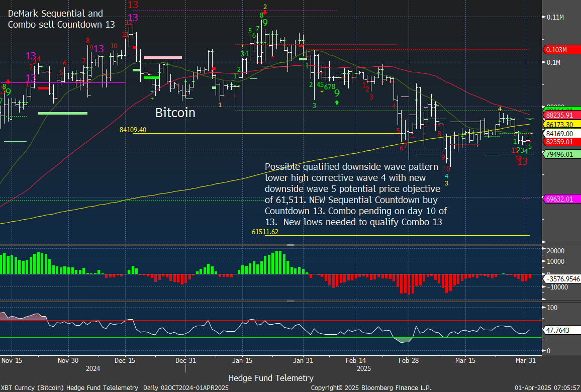Select the green 79496.01 price tag

(x=562, y=154)
